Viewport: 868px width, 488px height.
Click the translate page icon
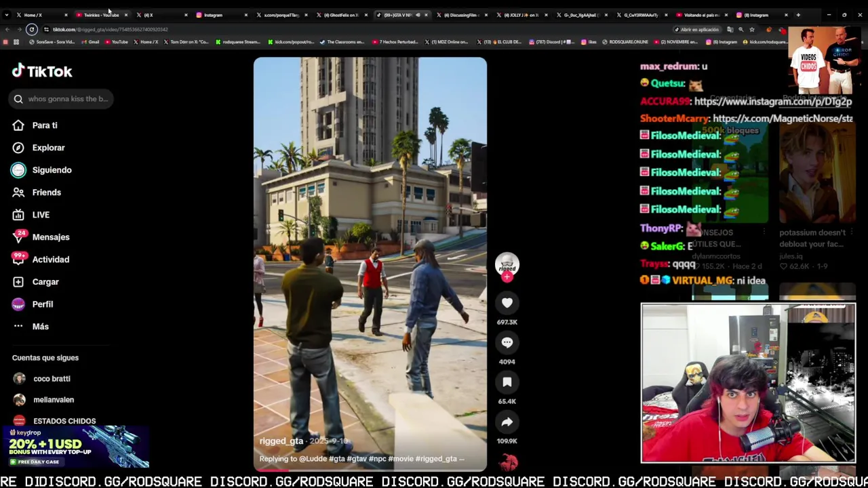pyautogui.click(x=730, y=30)
